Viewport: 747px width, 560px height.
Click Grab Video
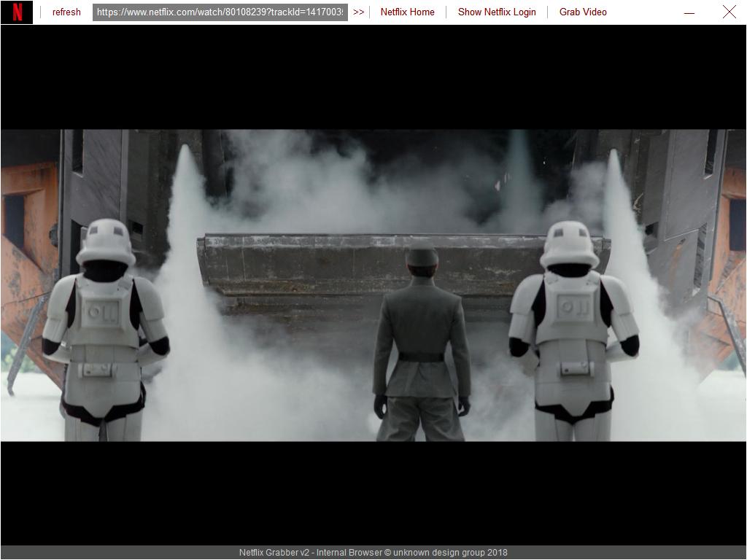[x=583, y=12]
